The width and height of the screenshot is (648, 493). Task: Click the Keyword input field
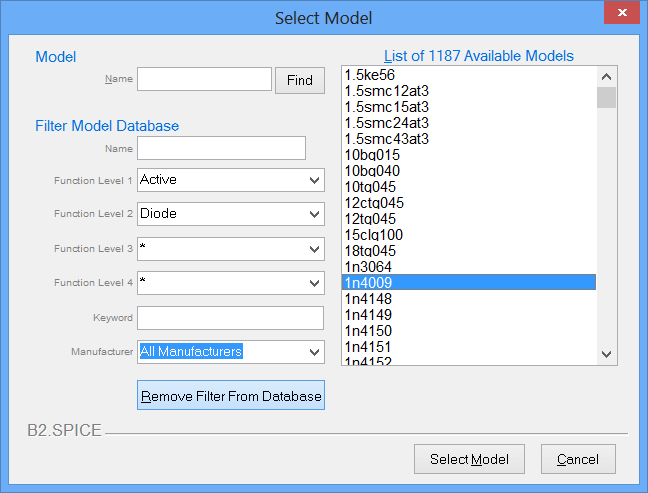(x=230, y=318)
